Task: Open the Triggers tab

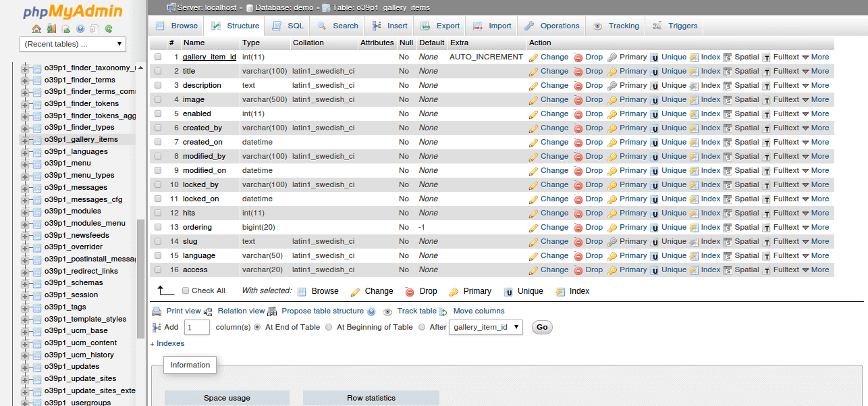Action: pos(674,26)
